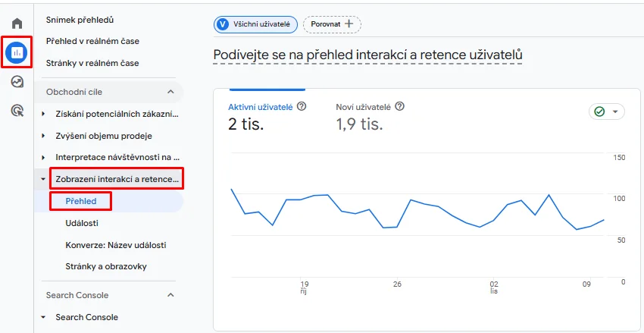Click the 150 y-axis label
This screenshot has height=333, width=644.
(618, 158)
